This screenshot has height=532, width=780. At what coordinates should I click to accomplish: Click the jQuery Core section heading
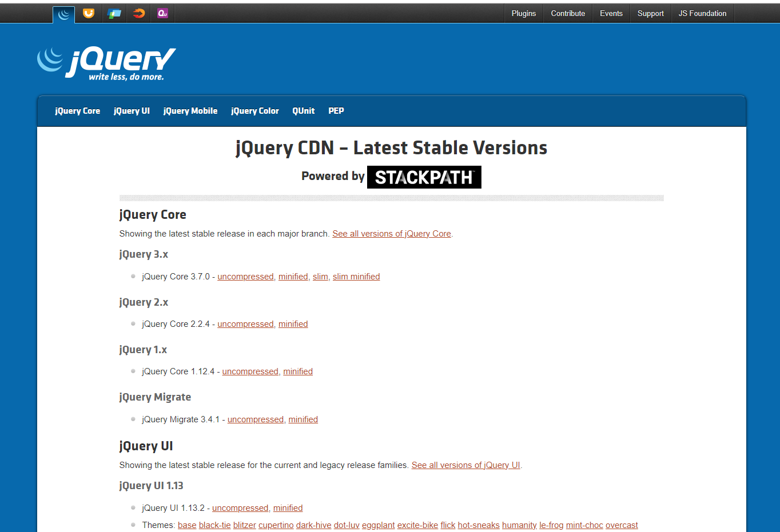coord(153,215)
